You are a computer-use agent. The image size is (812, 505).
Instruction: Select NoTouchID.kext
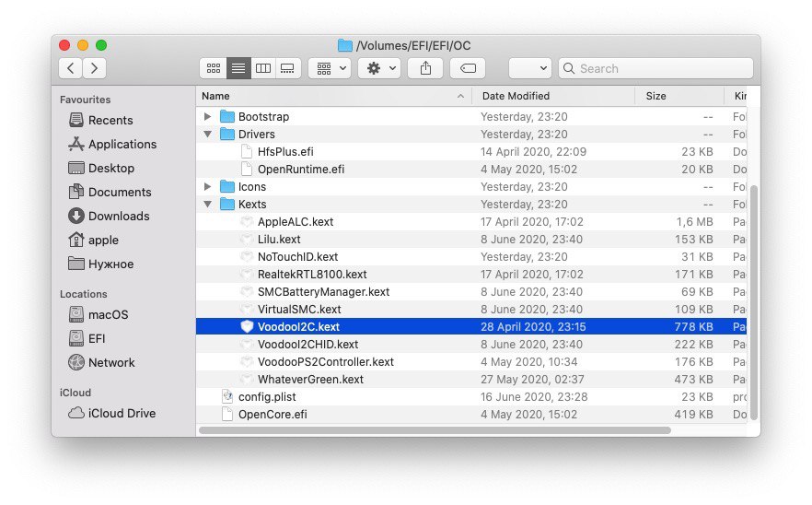471,257
